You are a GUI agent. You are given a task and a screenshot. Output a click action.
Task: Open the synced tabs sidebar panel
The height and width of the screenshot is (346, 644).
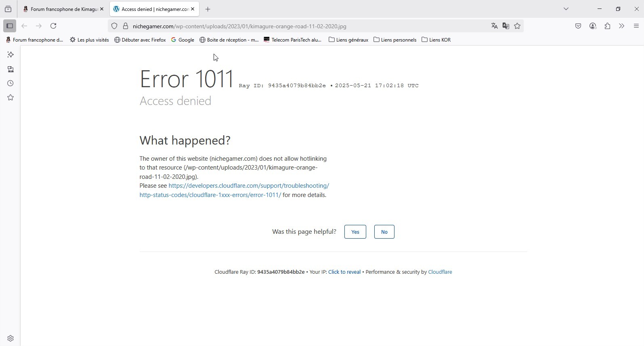10,69
